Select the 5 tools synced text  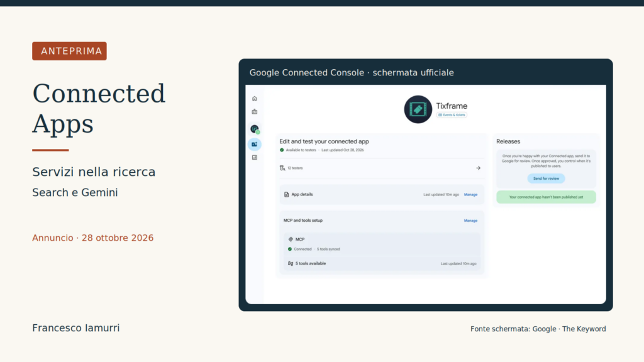click(x=328, y=249)
